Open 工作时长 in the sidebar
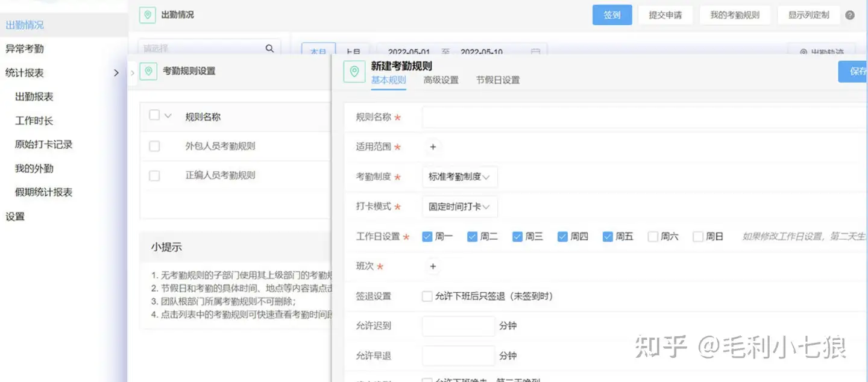This screenshot has width=868, height=382. click(x=34, y=121)
